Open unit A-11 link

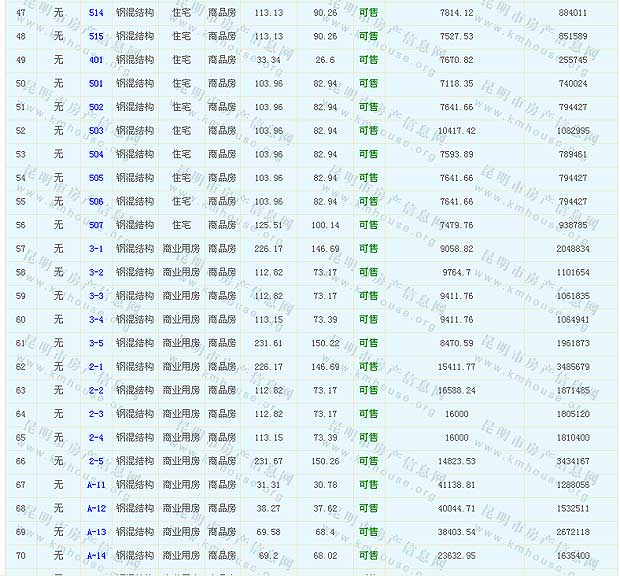[x=96, y=485]
